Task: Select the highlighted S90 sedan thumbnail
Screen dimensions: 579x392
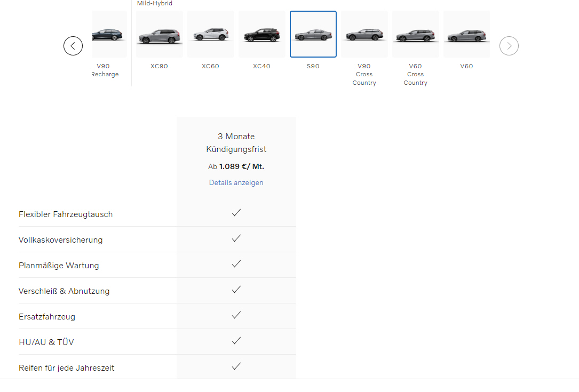Action: (x=313, y=35)
